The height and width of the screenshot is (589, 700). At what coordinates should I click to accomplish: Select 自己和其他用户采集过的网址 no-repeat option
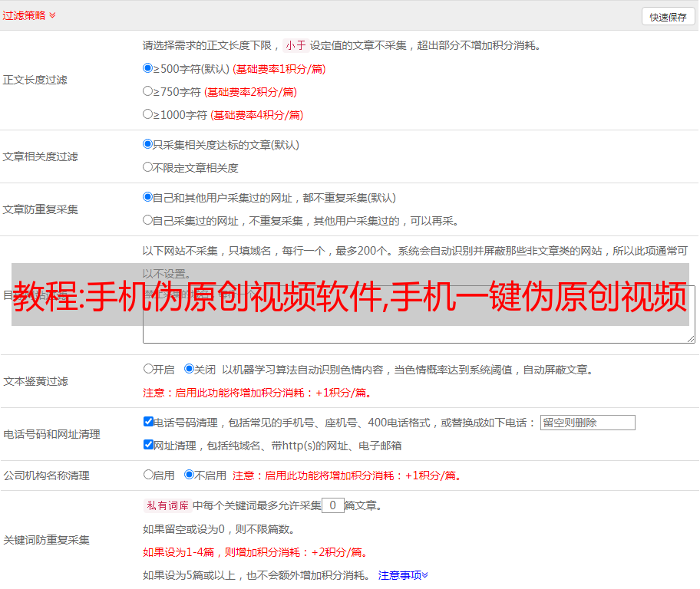[x=148, y=197]
